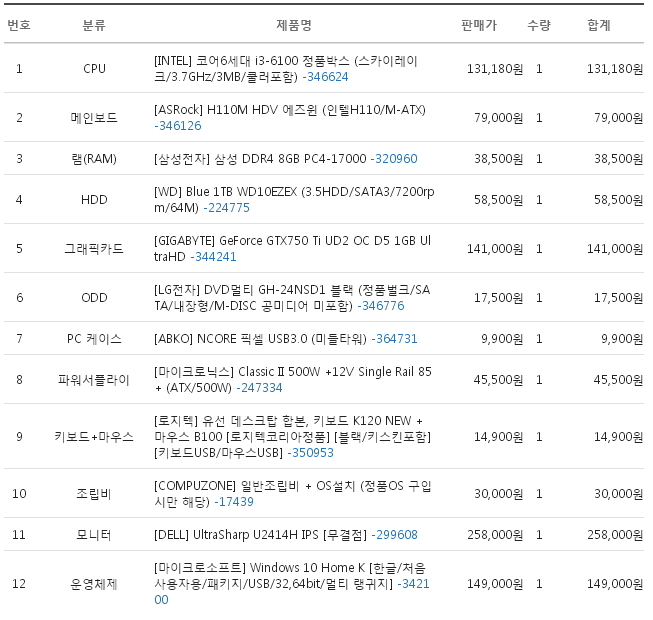Click the 제품명 column header
The height and width of the screenshot is (620, 653).
tap(294, 25)
